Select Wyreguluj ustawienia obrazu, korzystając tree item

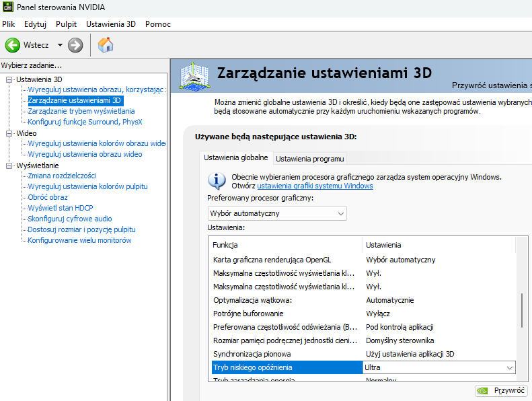tap(97, 89)
